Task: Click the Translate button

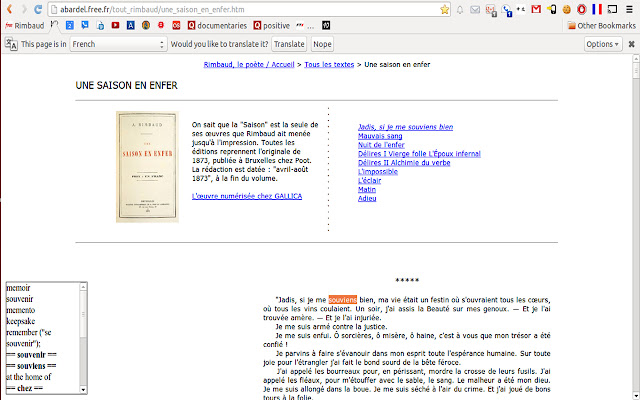Action: pos(289,44)
